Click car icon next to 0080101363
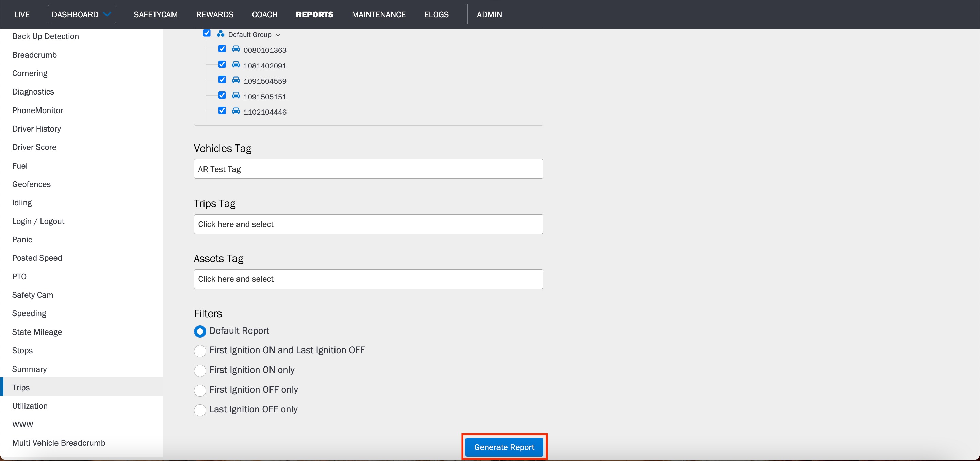 pyautogui.click(x=236, y=49)
